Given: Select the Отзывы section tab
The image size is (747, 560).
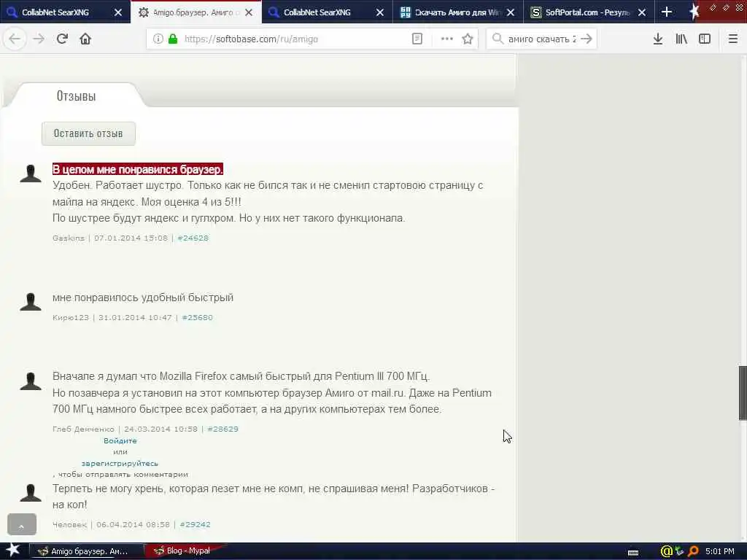Looking at the screenshot, I should coord(76,96).
